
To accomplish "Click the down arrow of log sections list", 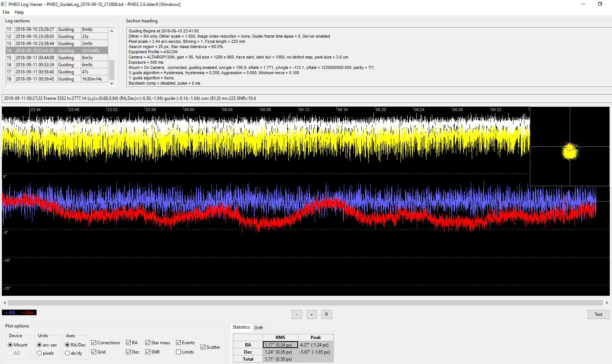I will (112, 83).
